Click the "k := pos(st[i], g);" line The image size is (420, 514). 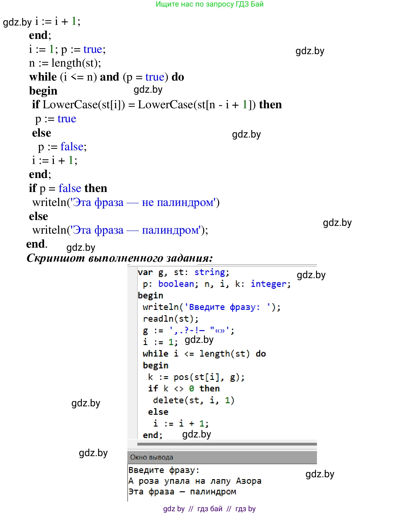(x=196, y=377)
